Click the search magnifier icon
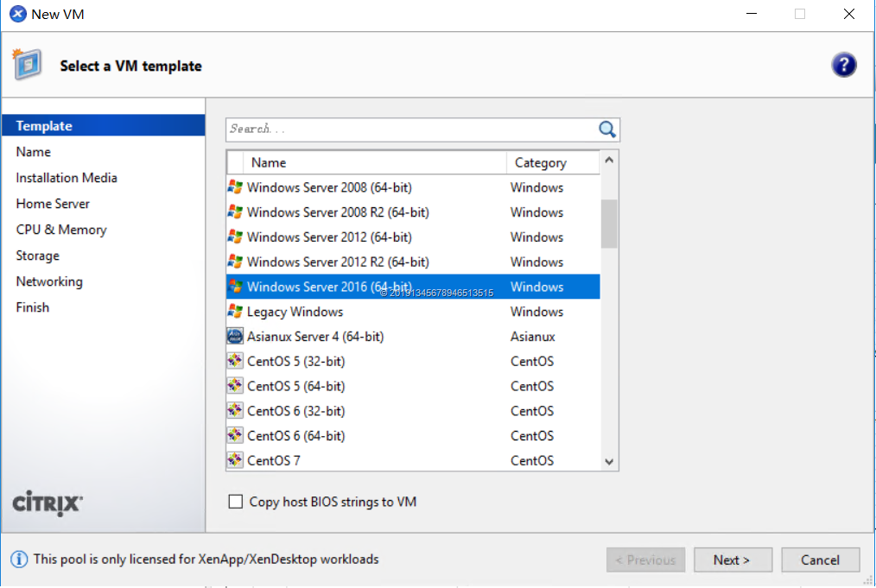Viewport: 876px width, 588px height. point(607,130)
